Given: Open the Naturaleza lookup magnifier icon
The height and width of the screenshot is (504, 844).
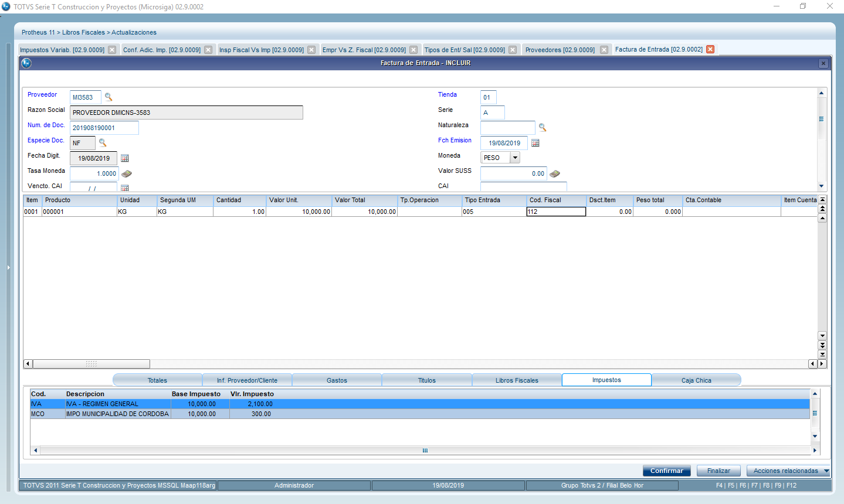Looking at the screenshot, I should pos(543,127).
